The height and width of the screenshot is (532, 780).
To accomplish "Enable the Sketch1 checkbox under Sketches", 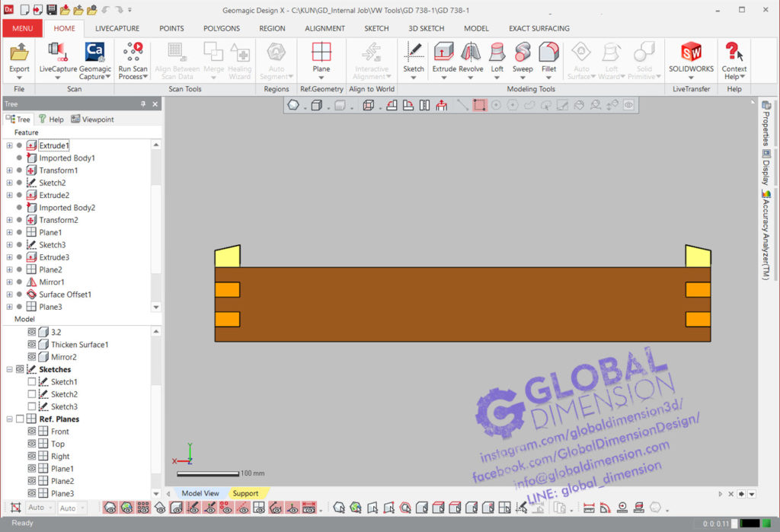I will [x=32, y=382].
